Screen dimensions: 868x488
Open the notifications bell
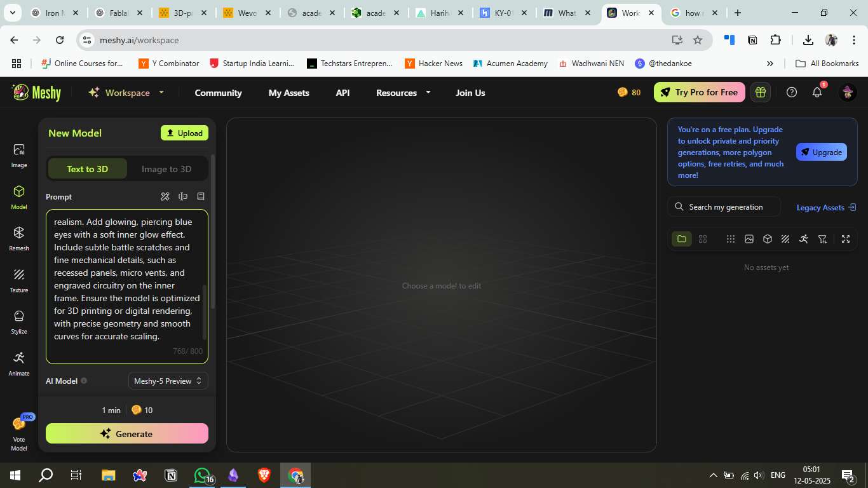click(x=817, y=92)
